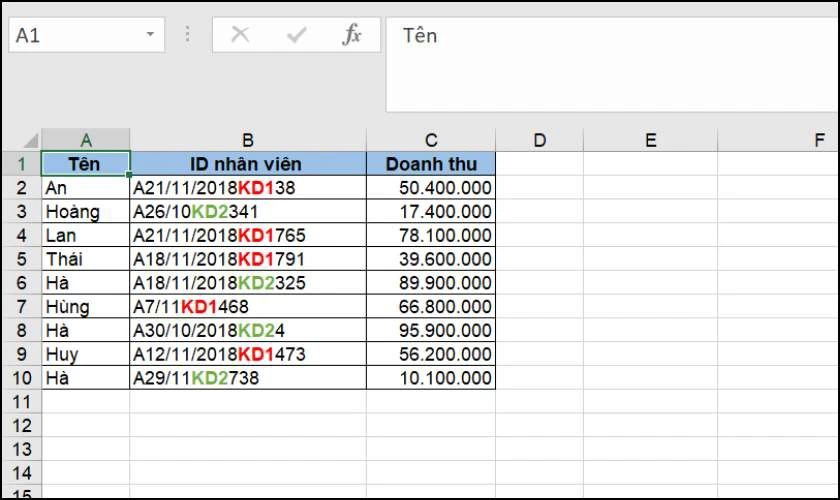
Task: Select the cell containing 'An'
Action: pyautogui.click(x=86, y=188)
